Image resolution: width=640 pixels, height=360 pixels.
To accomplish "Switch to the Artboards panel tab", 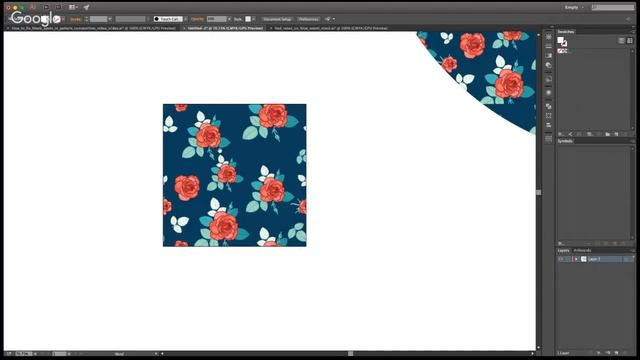I will (x=582, y=250).
